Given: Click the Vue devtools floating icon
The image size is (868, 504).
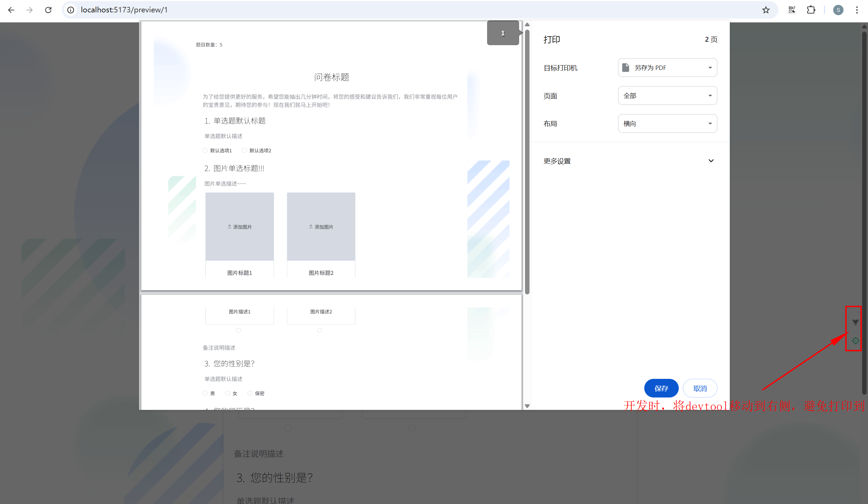Looking at the screenshot, I should coord(855,322).
